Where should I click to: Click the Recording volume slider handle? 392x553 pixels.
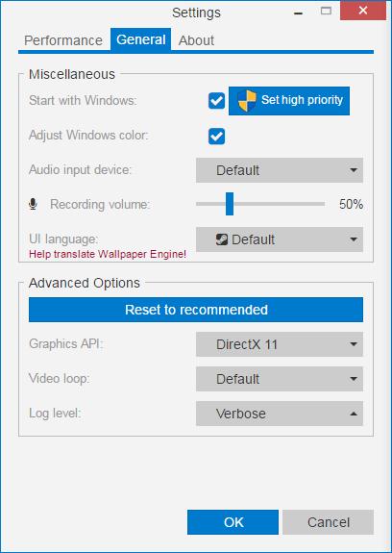coord(230,204)
